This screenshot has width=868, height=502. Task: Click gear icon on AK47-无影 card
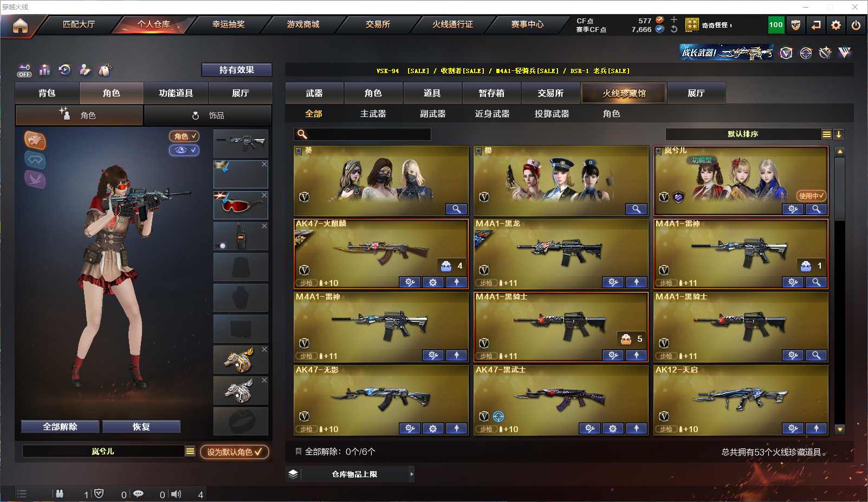pyautogui.click(x=432, y=428)
